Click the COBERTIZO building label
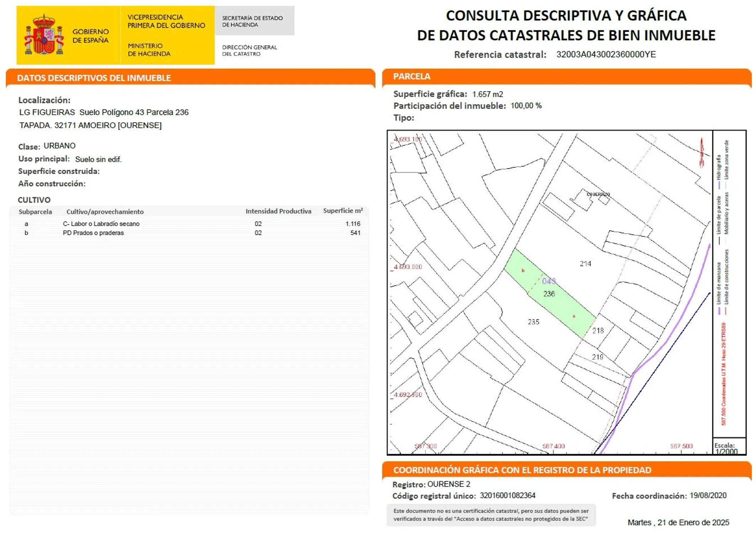Viewport: 756px width, 533px height. 598,194
